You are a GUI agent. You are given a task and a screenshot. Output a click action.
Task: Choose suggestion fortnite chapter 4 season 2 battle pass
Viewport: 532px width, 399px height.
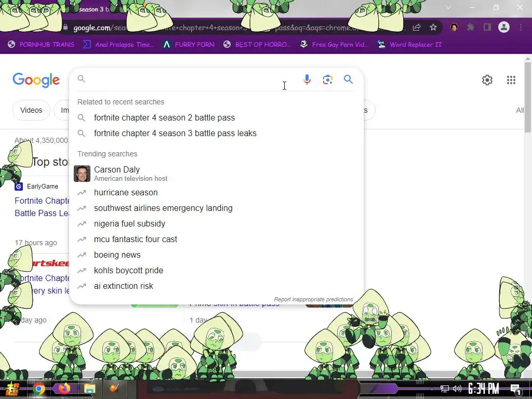216,118
